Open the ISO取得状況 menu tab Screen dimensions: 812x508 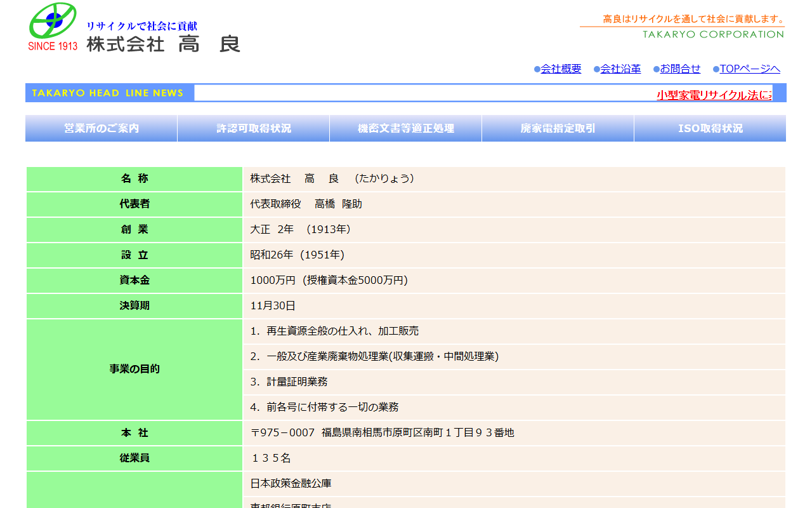pos(710,128)
